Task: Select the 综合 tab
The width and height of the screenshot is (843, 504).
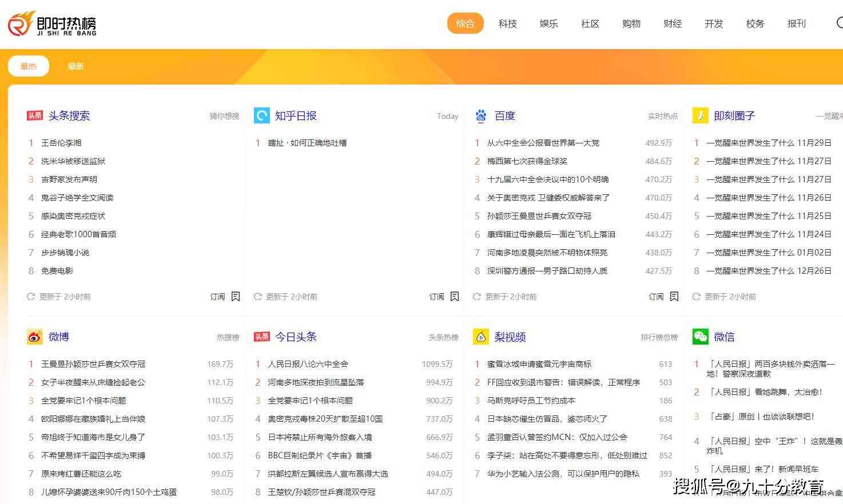Action: pyautogui.click(x=465, y=23)
